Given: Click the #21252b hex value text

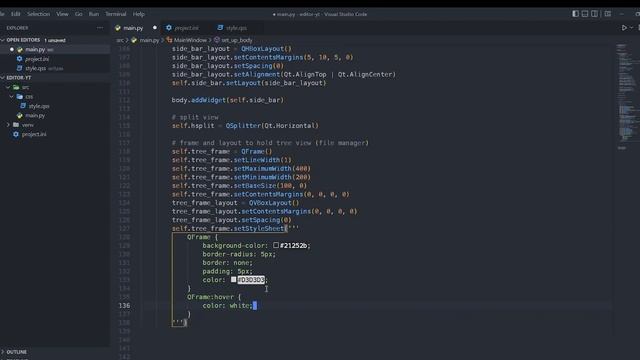Looking at the screenshot, I should pyautogui.click(x=293, y=246).
